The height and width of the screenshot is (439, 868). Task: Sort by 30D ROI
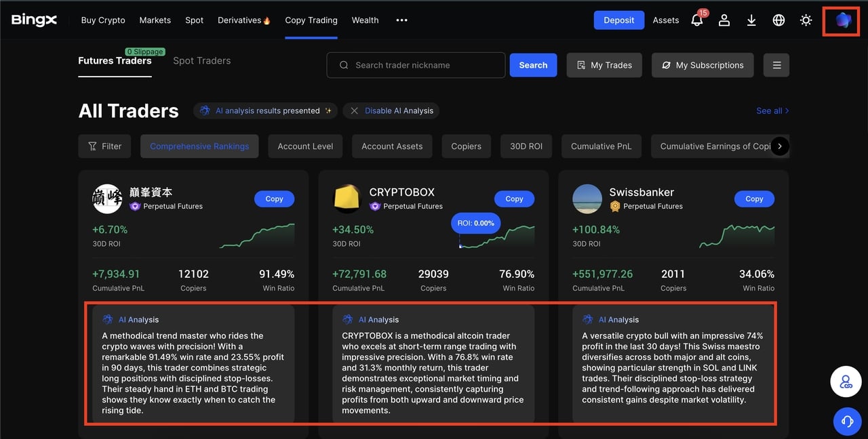[526, 146]
